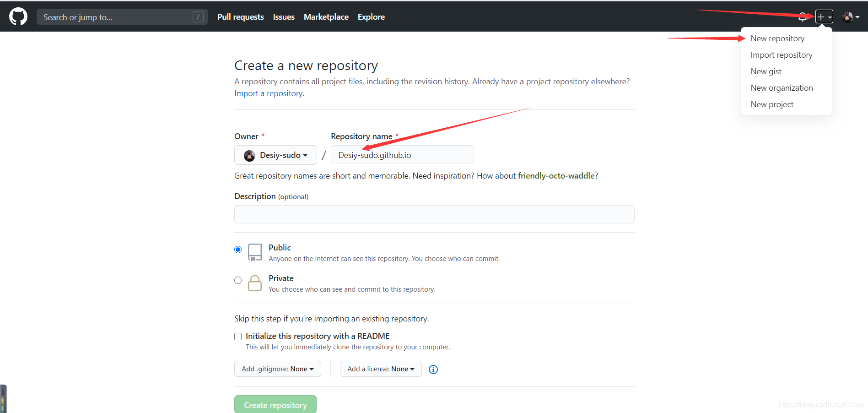Focus the Search or jump to field

[x=122, y=17]
